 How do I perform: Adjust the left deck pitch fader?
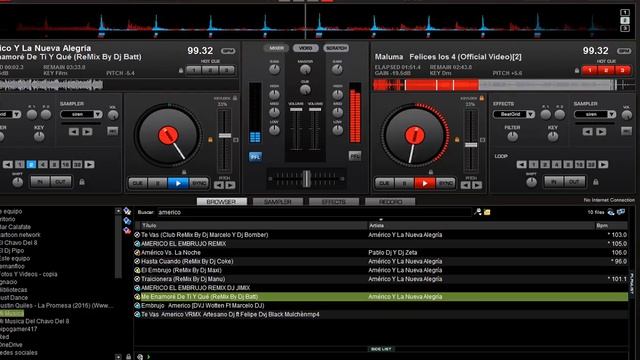coord(225,136)
